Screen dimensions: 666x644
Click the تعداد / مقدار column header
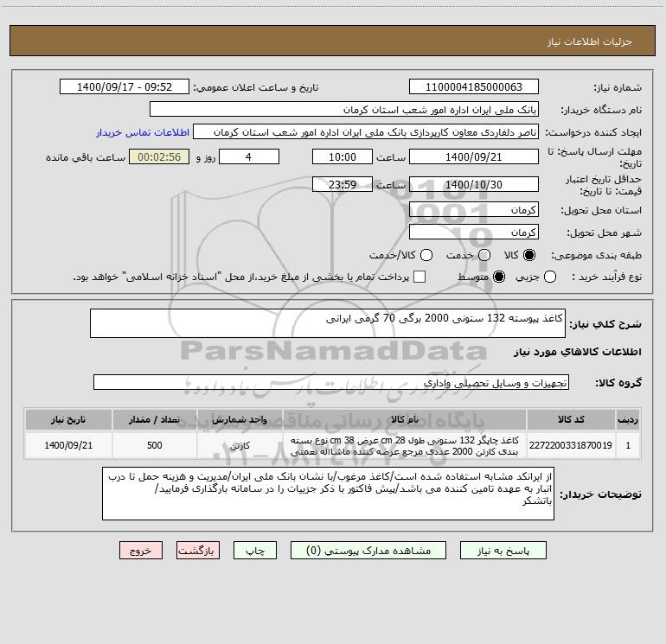click(155, 419)
